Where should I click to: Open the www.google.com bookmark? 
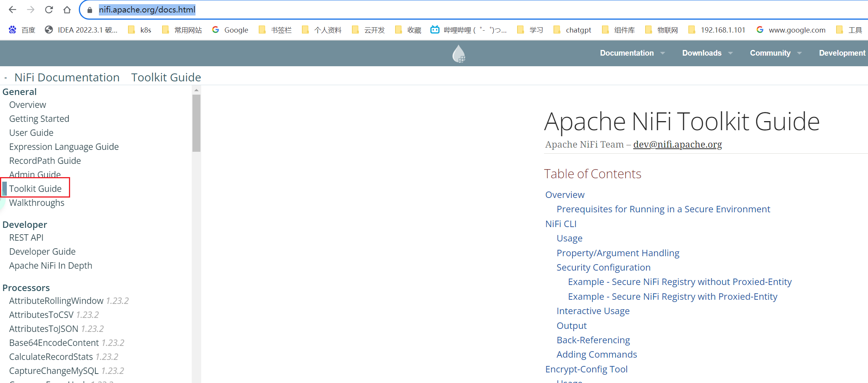(x=791, y=30)
